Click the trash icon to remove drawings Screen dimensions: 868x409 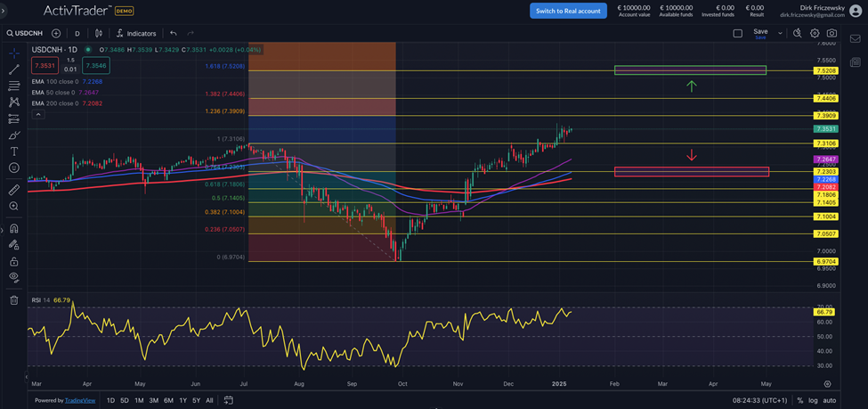click(x=14, y=300)
